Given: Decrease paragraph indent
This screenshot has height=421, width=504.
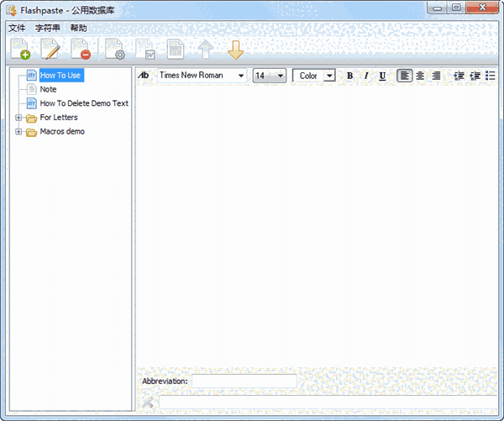Looking at the screenshot, I should (459, 76).
